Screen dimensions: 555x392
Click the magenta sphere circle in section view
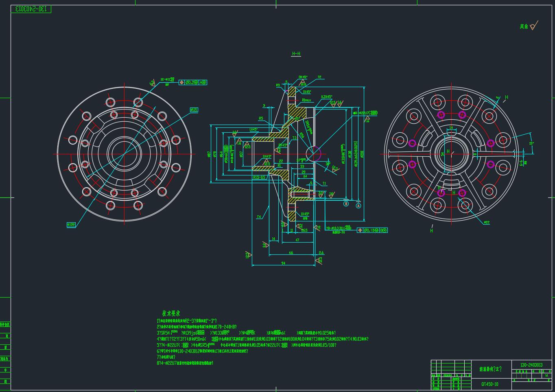tap(314, 154)
